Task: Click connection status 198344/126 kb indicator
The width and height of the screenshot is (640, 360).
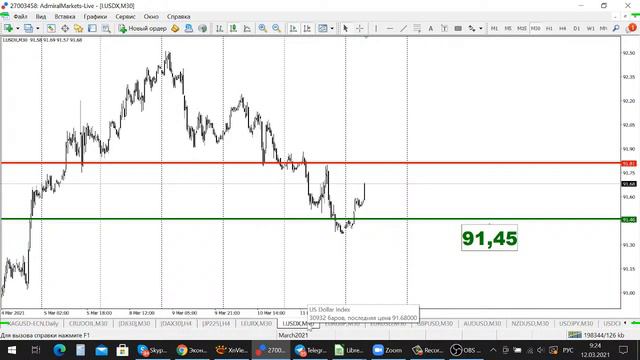Action: pyautogui.click(x=595, y=335)
